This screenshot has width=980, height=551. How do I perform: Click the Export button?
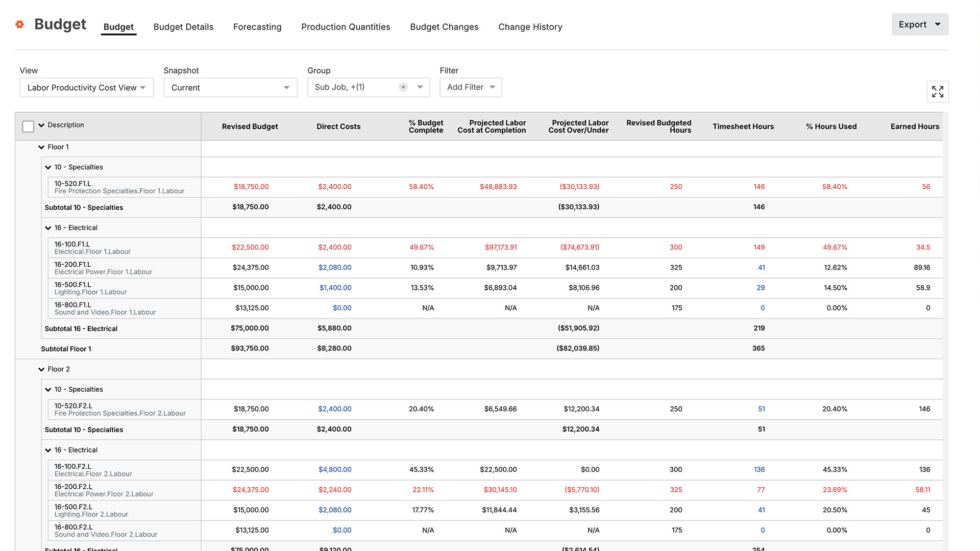(x=919, y=24)
